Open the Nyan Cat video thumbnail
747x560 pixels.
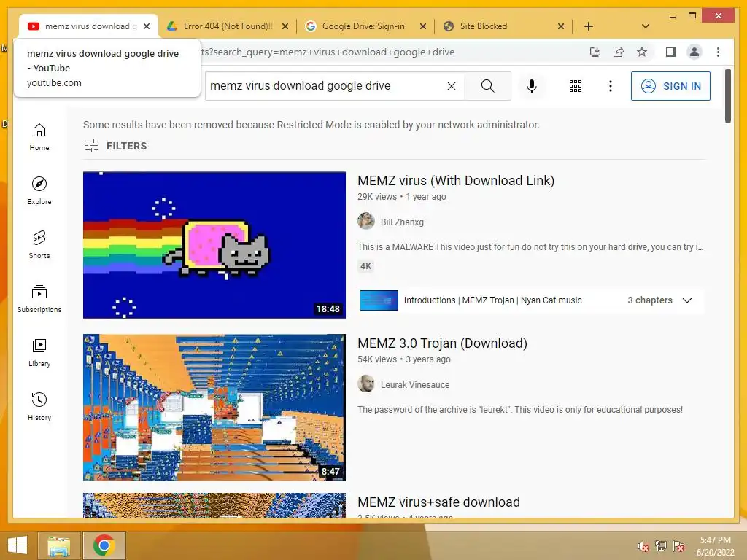214,245
